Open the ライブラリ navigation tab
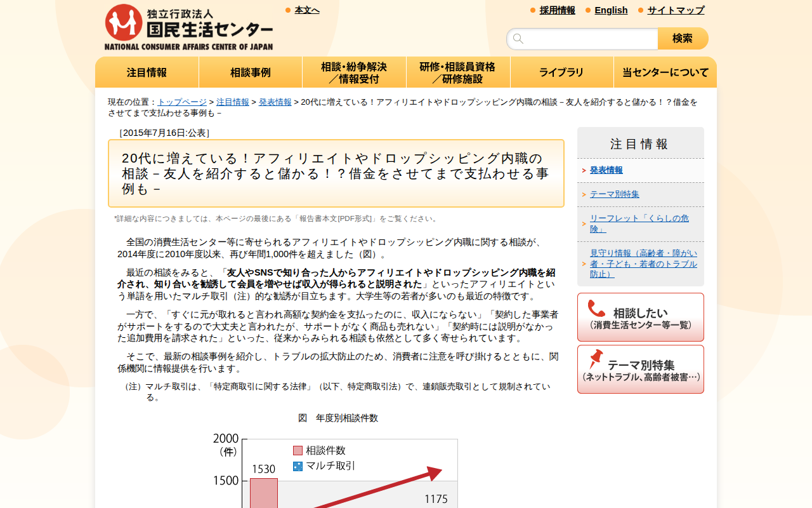 tap(561, 72)
